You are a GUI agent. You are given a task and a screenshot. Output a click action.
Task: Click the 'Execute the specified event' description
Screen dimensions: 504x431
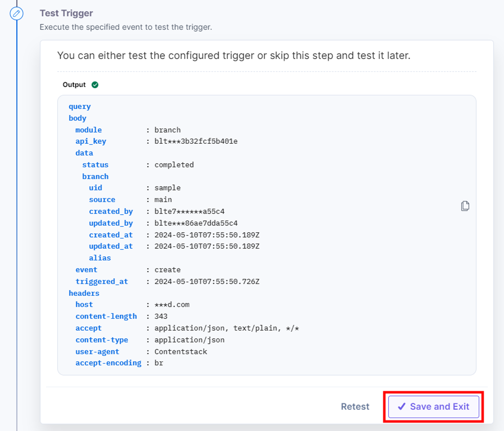click(126, 27)
